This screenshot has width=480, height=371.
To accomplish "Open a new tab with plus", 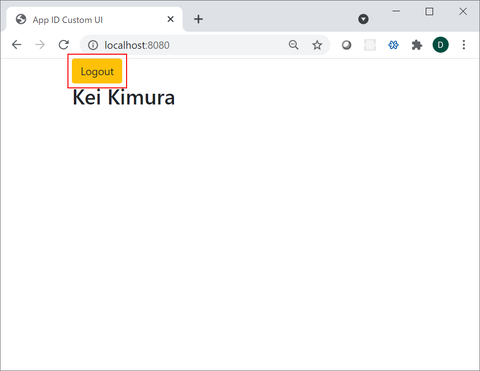I will (x=198, y=19).
